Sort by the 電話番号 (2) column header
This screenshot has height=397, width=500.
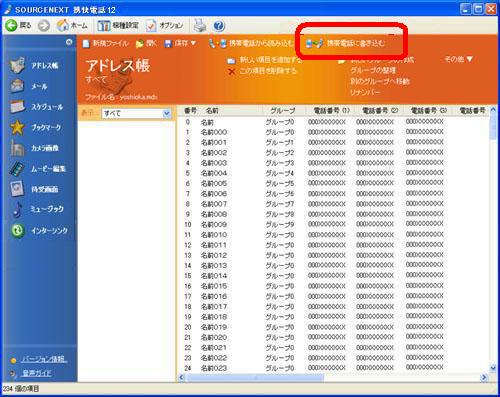click(x=380, y=111)
